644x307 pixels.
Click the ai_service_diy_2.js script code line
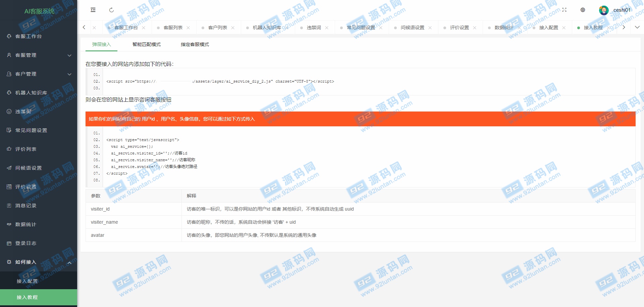tap(220, 81)
